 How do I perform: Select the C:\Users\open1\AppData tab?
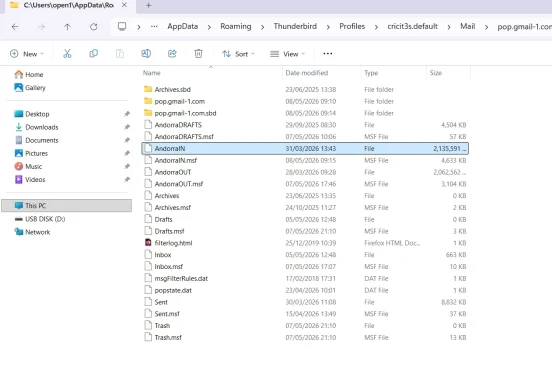(68, 5)
